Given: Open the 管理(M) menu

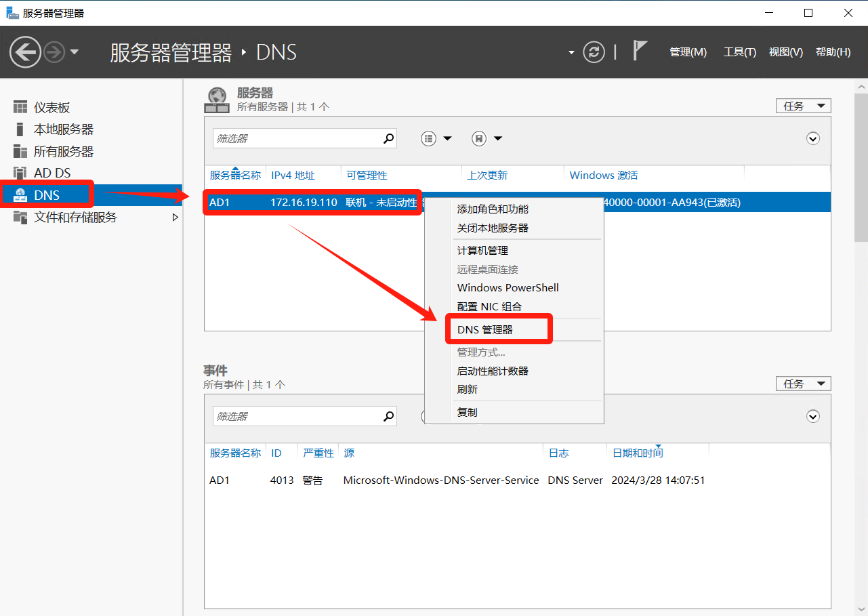Looking at the screenshot, I should click(x=688, y=52).
